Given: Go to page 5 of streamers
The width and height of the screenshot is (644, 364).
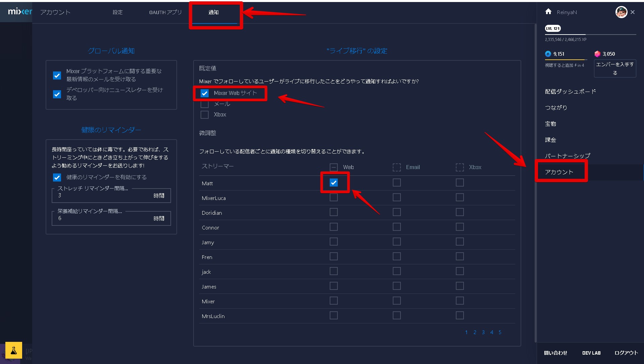Looking at the screenshot, I should pos(500,332).
